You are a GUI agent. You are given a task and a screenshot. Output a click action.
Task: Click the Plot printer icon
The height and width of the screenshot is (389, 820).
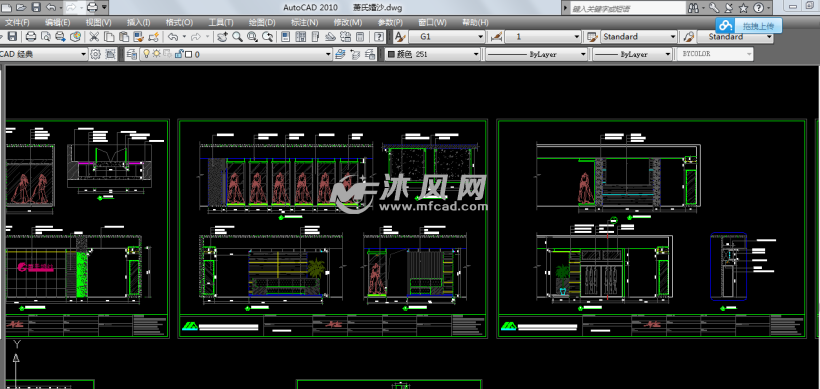pos(31,37)
